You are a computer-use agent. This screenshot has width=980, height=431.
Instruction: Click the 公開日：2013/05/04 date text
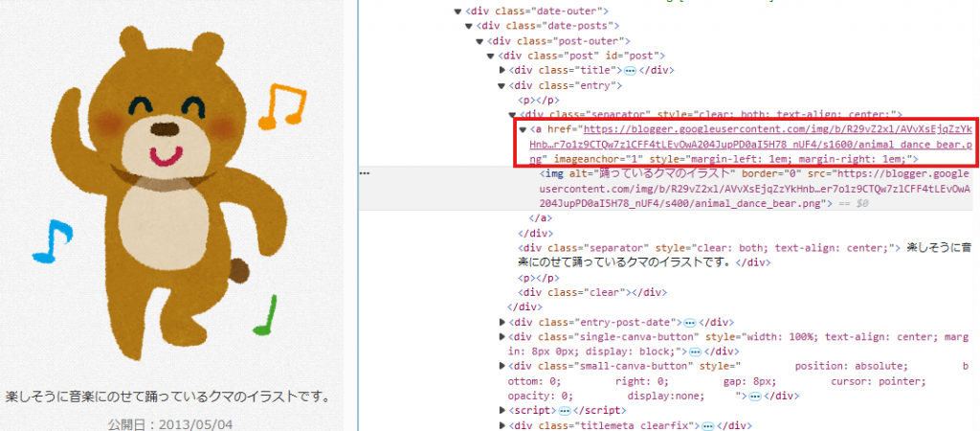170,424
